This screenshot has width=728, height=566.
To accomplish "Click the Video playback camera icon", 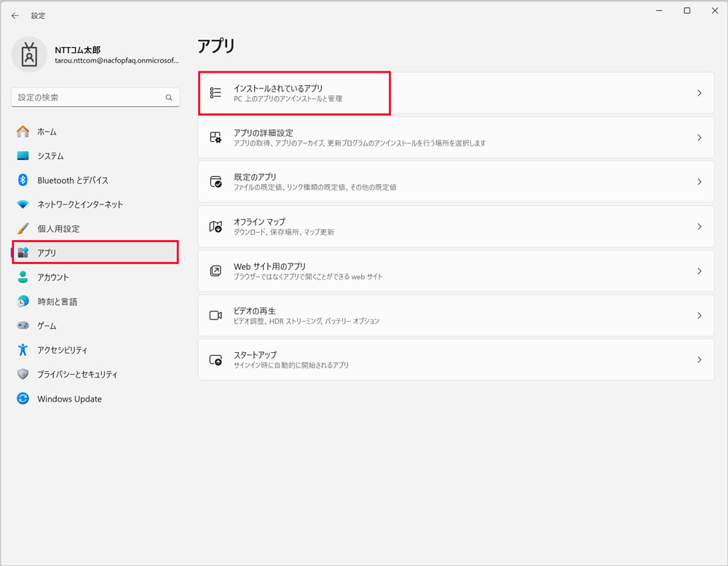I will tap(215, 316).
